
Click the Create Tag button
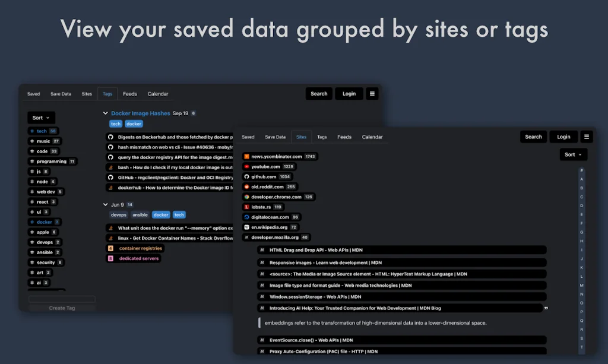62,308
